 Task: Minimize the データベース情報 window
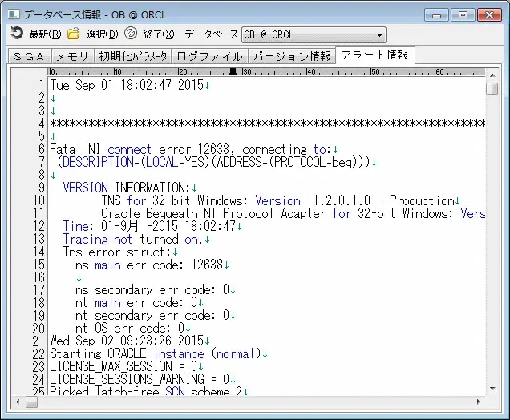[x=436, y=14]
